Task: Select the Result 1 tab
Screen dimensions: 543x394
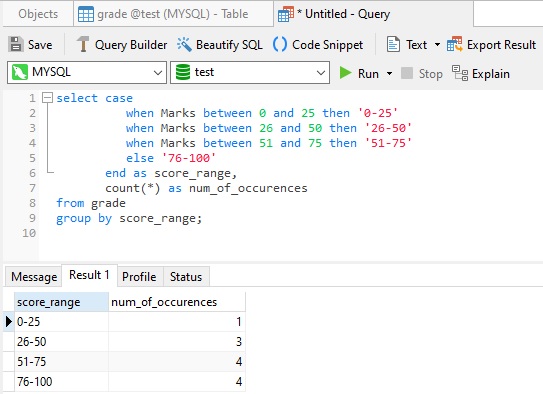Action: click(89, 275)
